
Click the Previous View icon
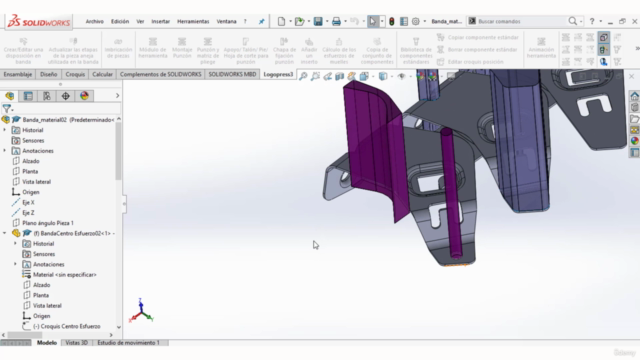tap(327, 76)
